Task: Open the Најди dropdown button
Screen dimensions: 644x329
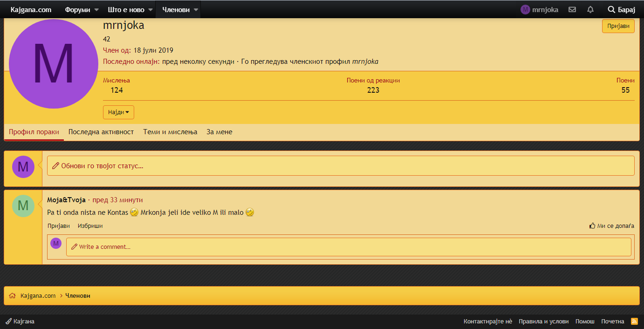Action: [118, 112]
